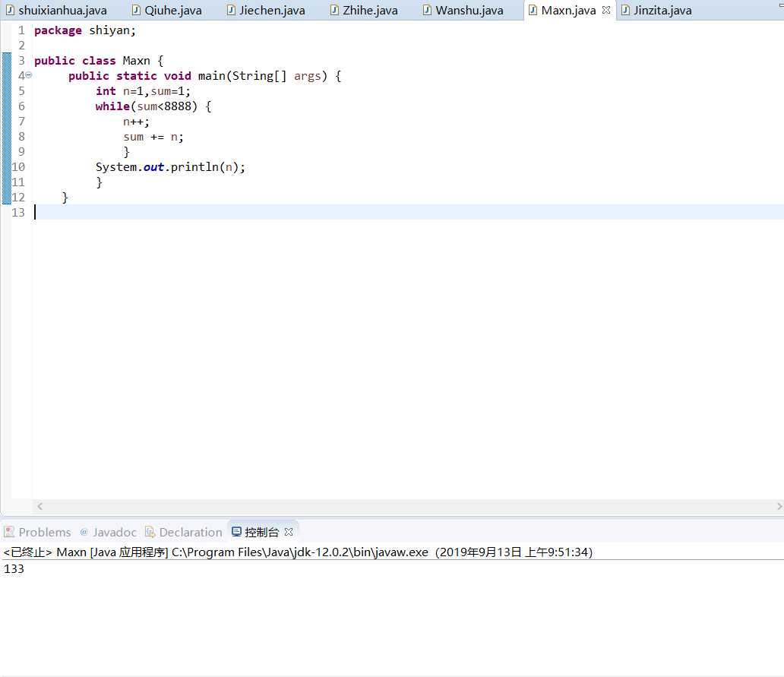Click line number 13 in the gutter
This screenshot has height=677, width=784.
[x=18, y=213]
